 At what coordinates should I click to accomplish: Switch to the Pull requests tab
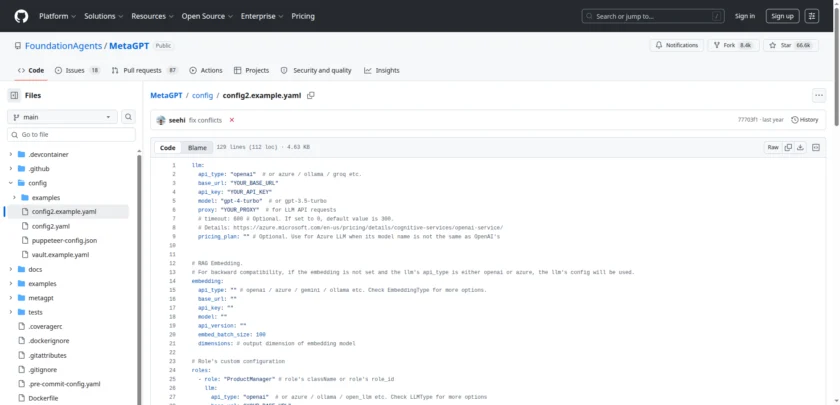(x=145, y=70)
